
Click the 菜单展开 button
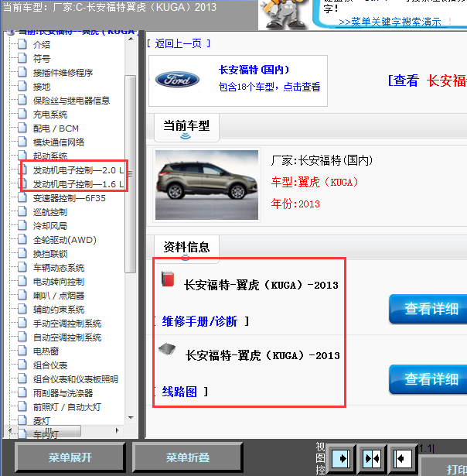pyautogui.click(x=70, y=457)
